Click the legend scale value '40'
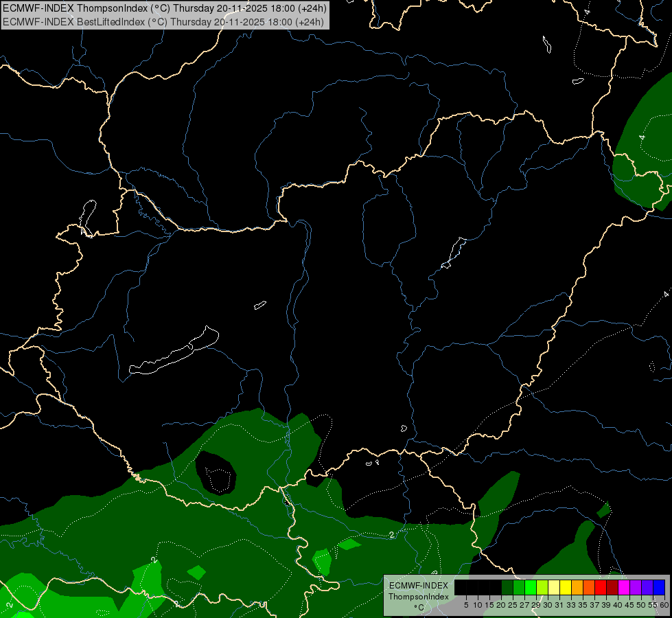The height and width of the screenshot is (618, 672). (x=618, y=605)
